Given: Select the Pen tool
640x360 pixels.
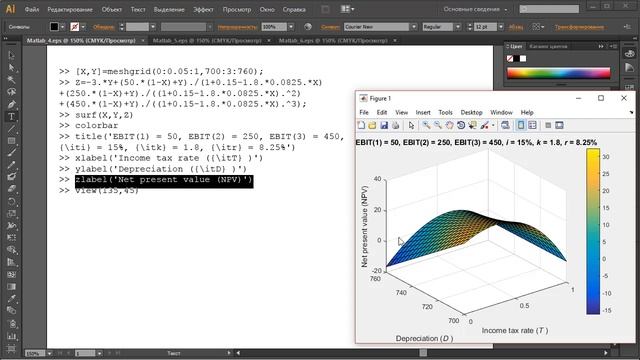Looking at the screenshot, I should click(x=11, y=104).
